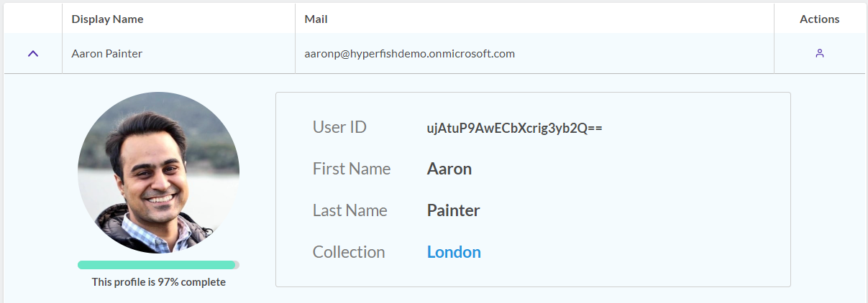The height and width of the screenshot is (303, 868).
Task: Click the Display Name column header
Action: [x=107, y=19]
